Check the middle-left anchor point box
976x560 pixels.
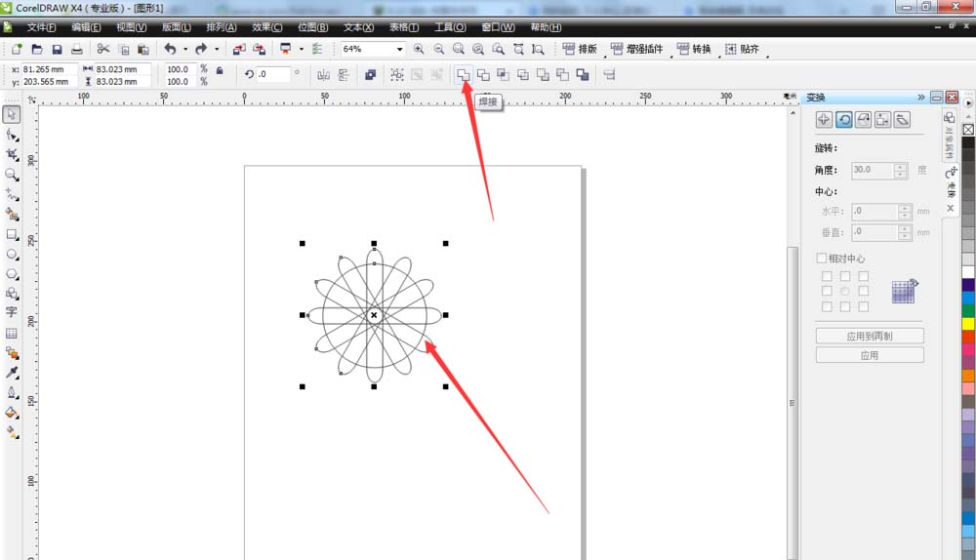pos(827,291)
